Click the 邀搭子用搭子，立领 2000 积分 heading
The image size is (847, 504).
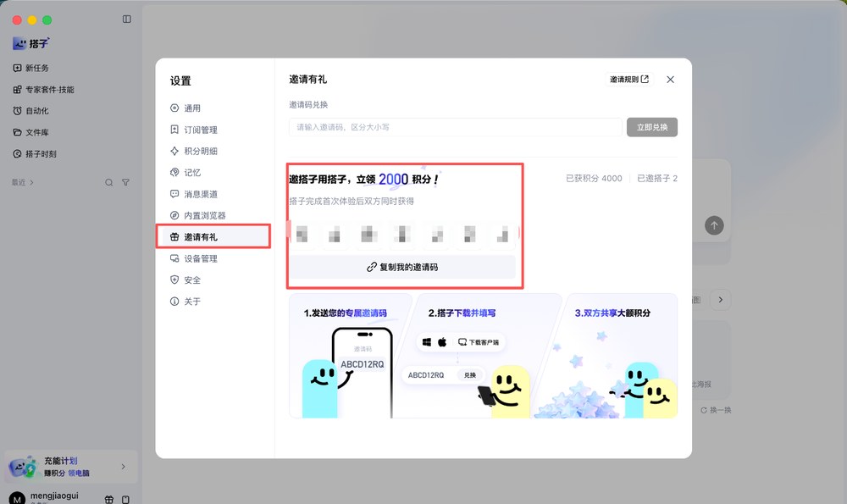(363, 180)
